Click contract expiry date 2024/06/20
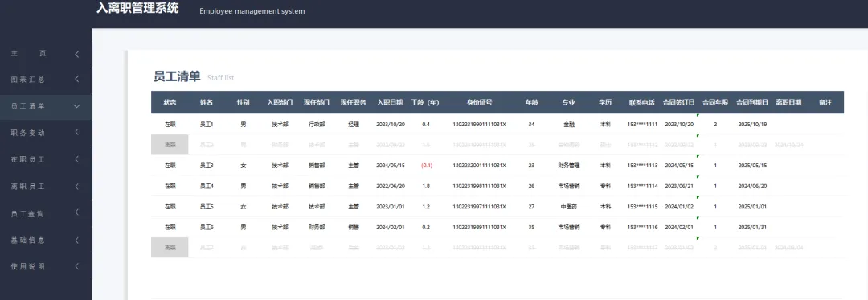This screenshot has width=868, height=300. tap(753, 186)
